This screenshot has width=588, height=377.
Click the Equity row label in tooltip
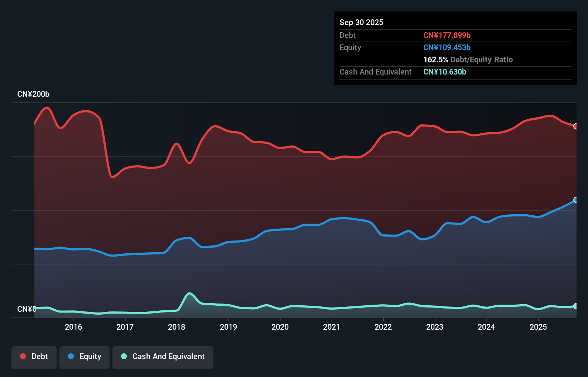[350, 47]
